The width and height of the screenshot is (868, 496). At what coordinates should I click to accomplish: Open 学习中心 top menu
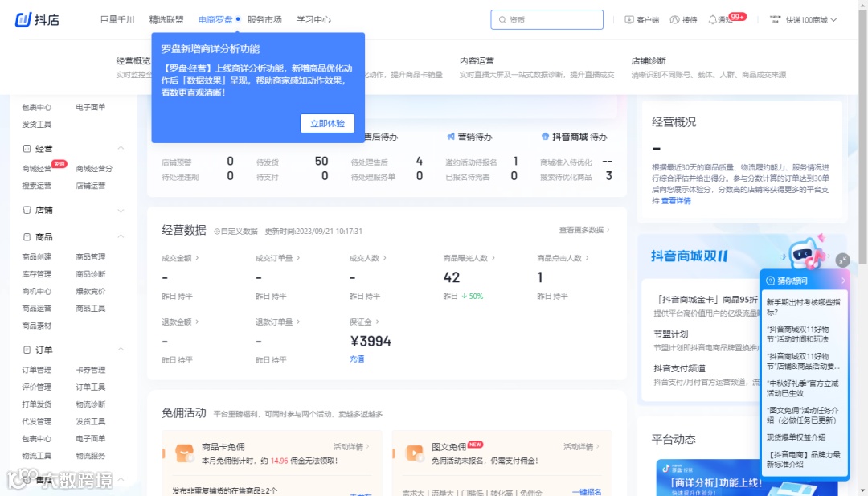314,20
